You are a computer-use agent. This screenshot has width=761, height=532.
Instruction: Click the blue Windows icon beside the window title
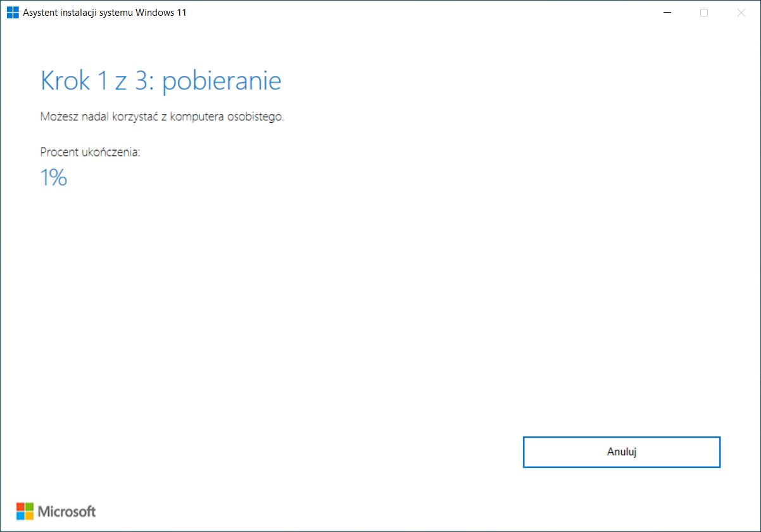point(11,12)
